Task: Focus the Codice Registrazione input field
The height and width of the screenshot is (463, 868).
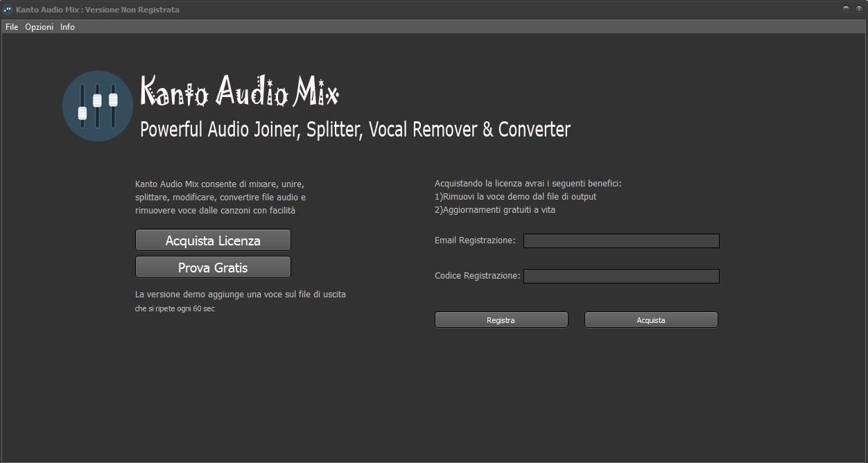Action: (621, 276)
